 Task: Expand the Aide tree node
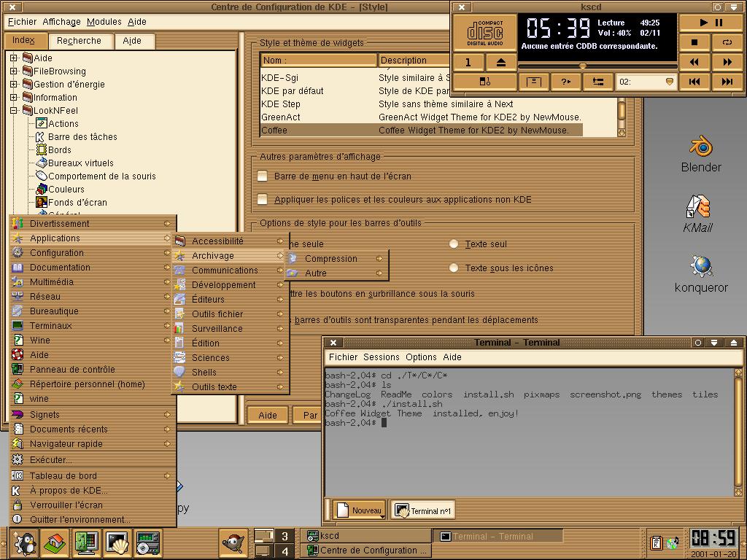[13, 58]
